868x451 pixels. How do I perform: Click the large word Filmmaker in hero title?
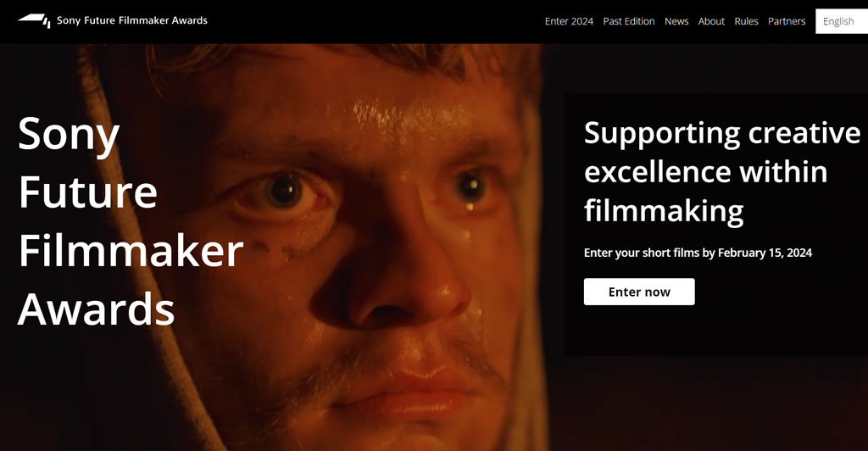tap(131, 251)
